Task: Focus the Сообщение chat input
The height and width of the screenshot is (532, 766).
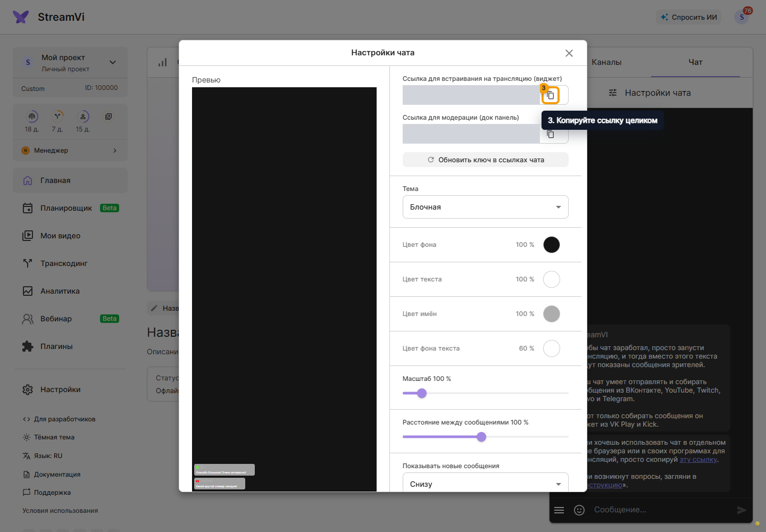Action: (660, 510)
